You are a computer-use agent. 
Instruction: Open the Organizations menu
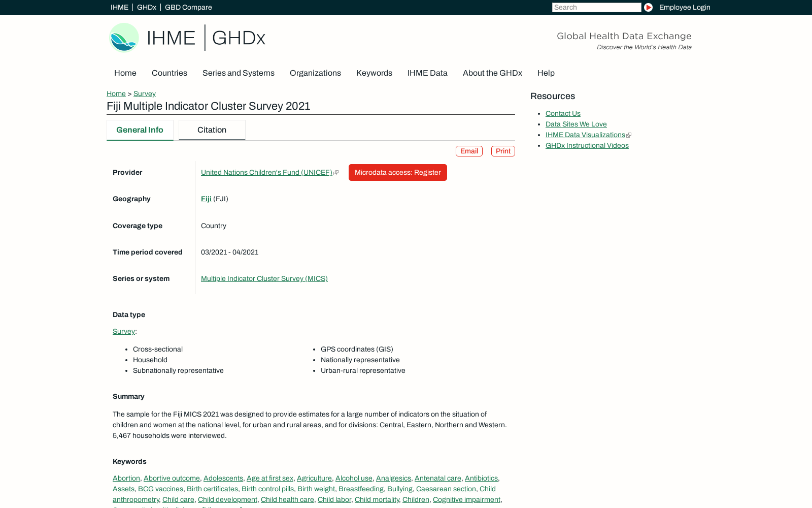315,73
